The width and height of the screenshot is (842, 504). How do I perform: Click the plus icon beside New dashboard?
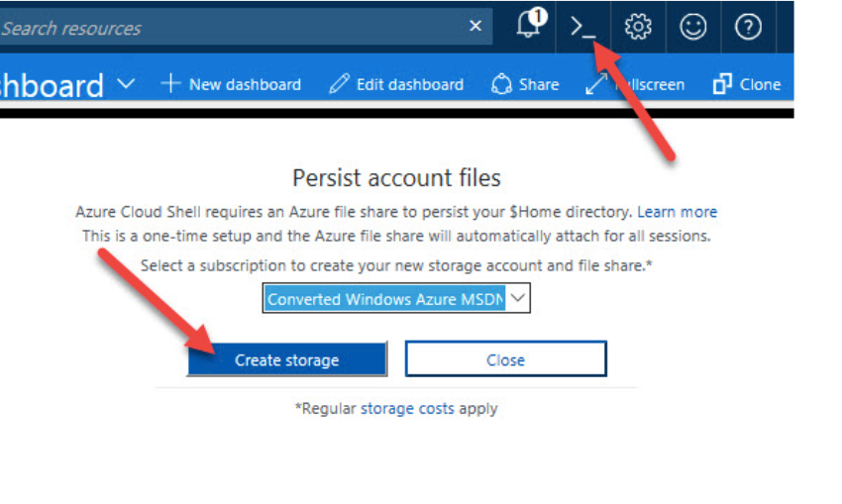(x=170, y=83)
